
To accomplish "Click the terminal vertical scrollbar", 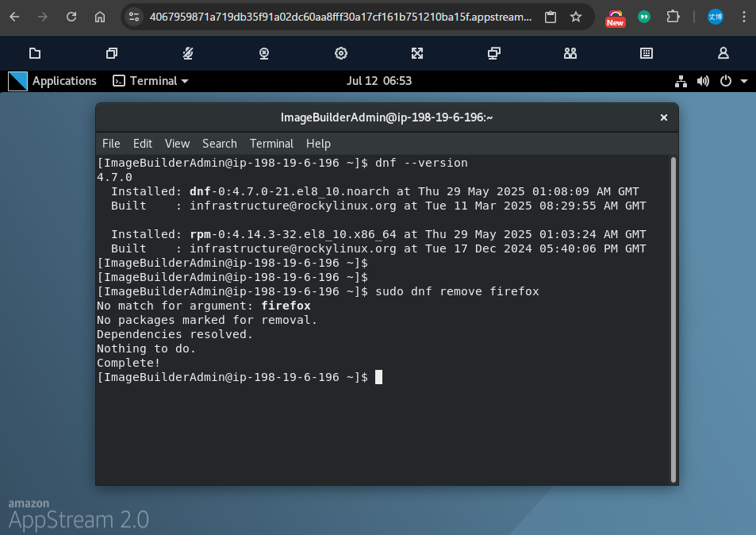I will point(673,319).
